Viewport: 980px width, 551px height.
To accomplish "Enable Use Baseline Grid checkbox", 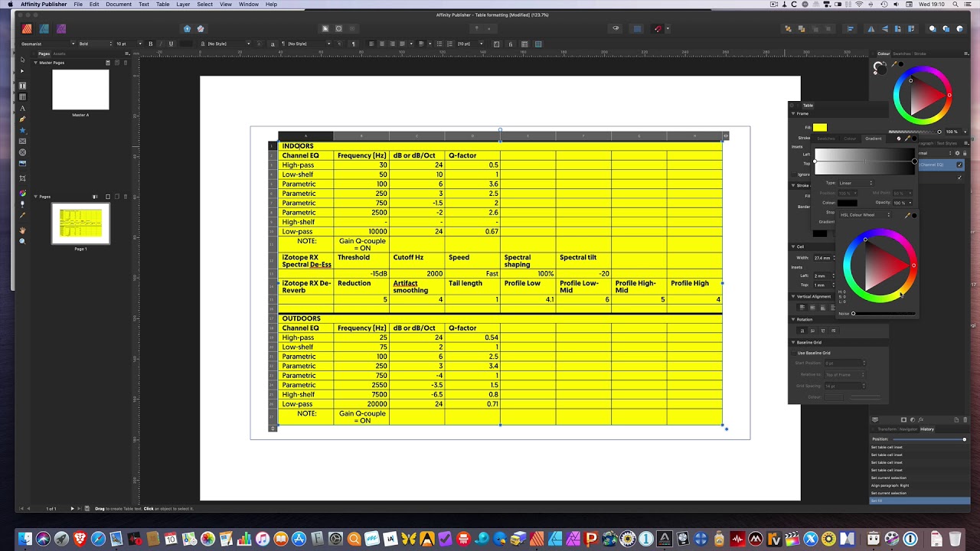I will pos(794,353).
